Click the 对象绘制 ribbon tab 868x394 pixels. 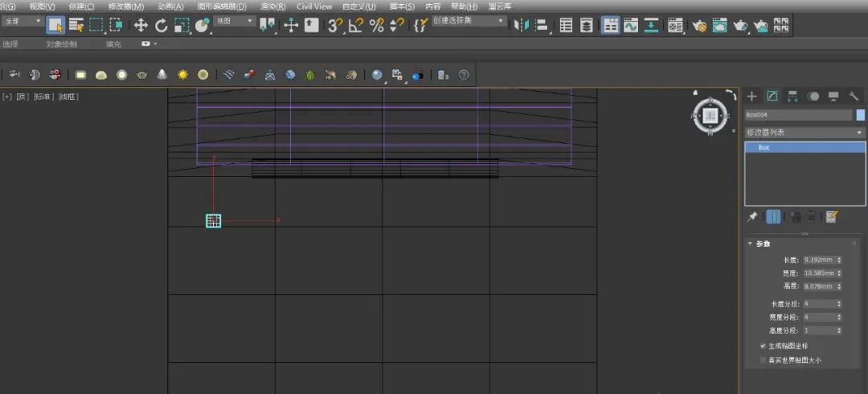point(61,43)
